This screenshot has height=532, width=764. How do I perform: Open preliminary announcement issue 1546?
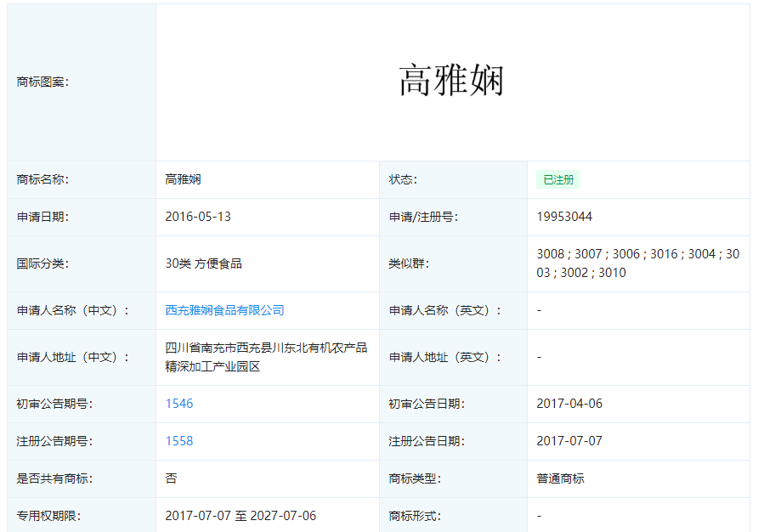179,404
